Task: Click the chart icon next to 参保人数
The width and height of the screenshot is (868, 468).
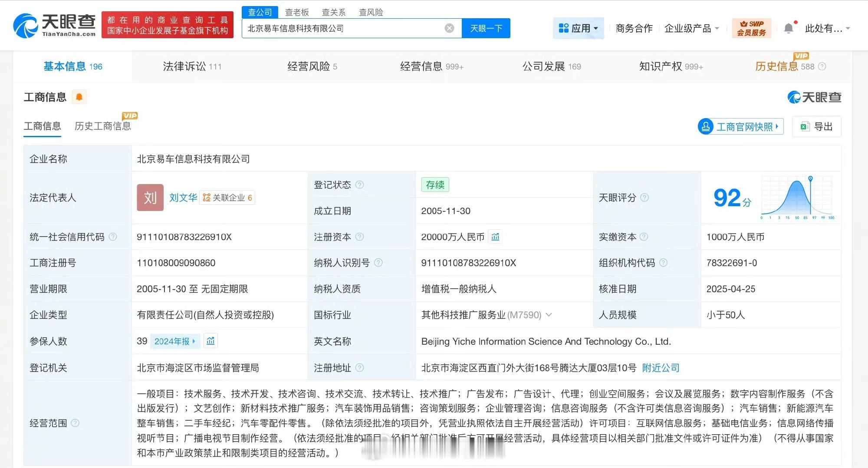Action: (211, 342)
